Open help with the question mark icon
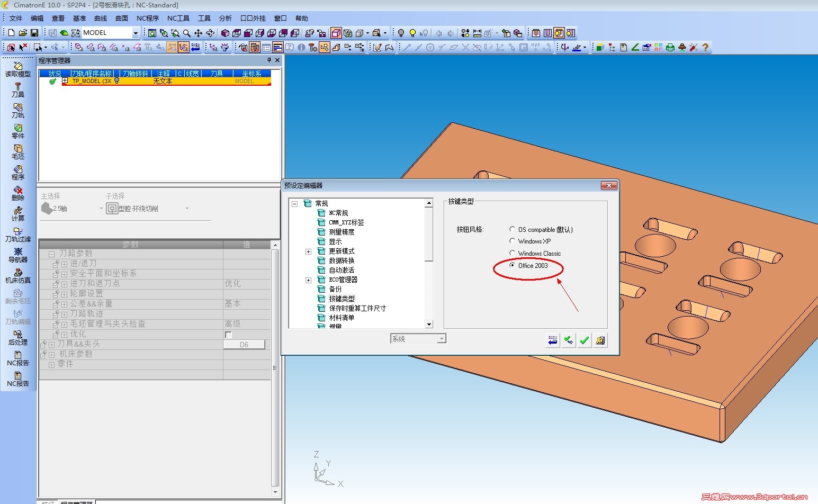 tap(705, 47)
